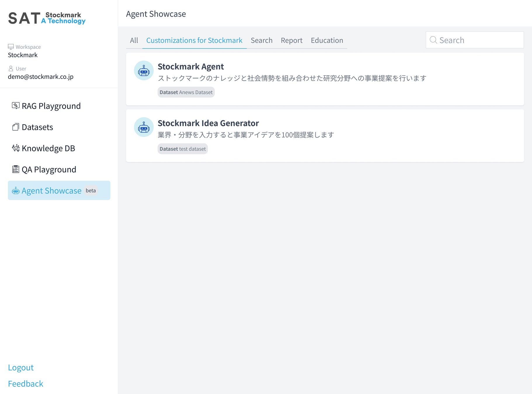This screenshot has width=532, height=394.
Task: Click the Stockmark Agent Japanese description
Action: point(292,78)
